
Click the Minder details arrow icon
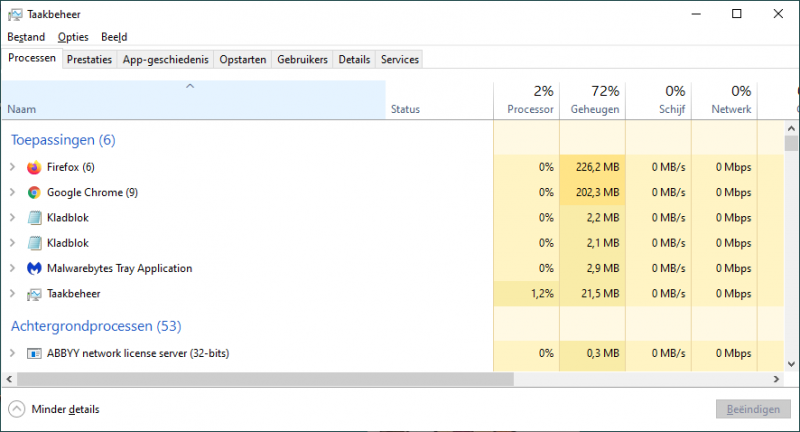[16, 409]
